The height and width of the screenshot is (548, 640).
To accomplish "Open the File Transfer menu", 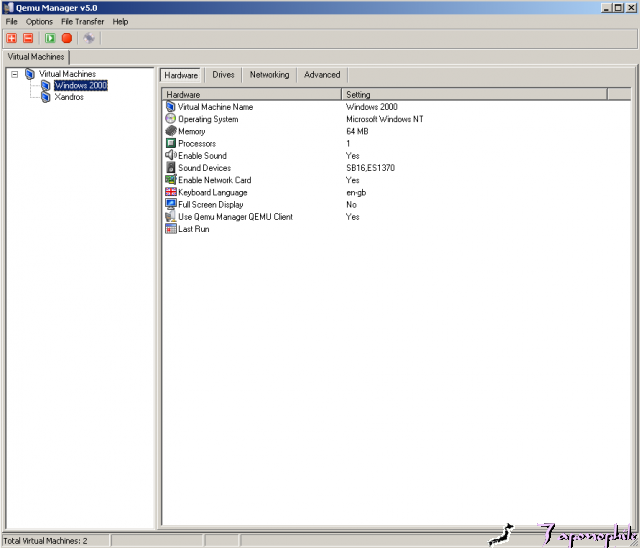I will 82,22.
